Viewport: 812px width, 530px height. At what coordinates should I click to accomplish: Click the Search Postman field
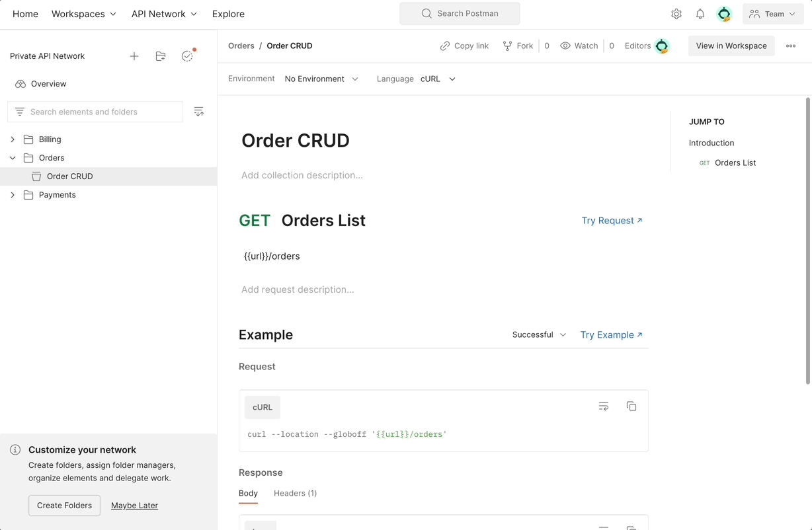(459, 13)
